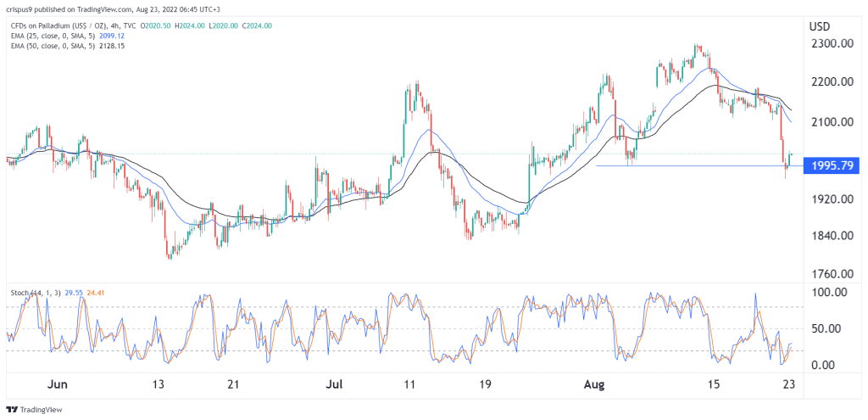The height and width of the screenshot is (420, 868).
Task: Click the Stoch indicator legend
Action: tap(34, 291)
